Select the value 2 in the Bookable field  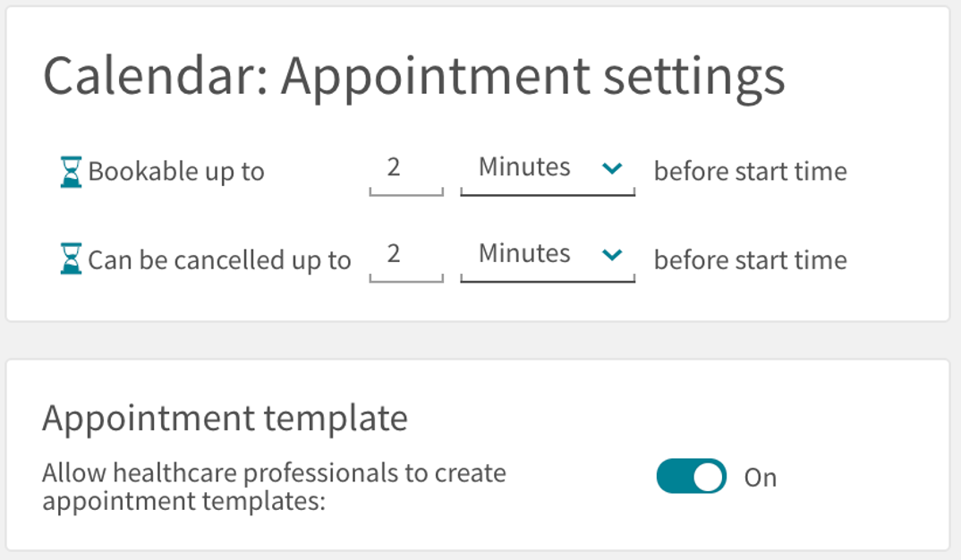point(394,167)
